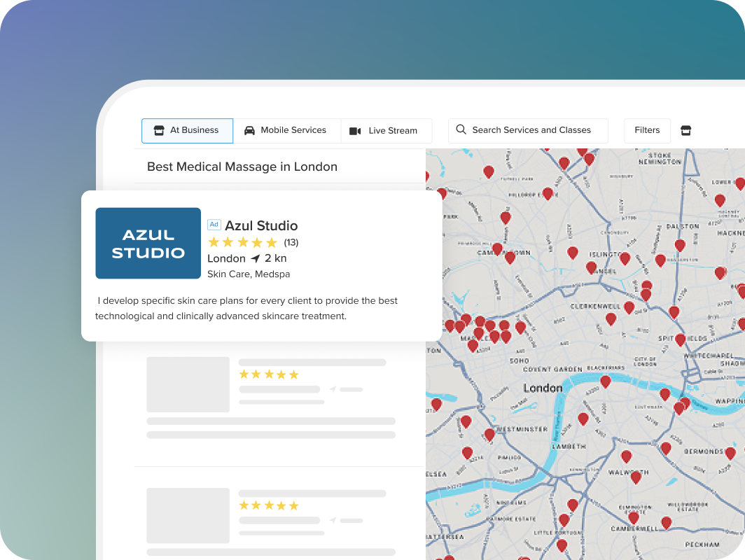Screen dimensions: 745x560
Task: Click the map pin near Walworth
Action: [636, 477]
